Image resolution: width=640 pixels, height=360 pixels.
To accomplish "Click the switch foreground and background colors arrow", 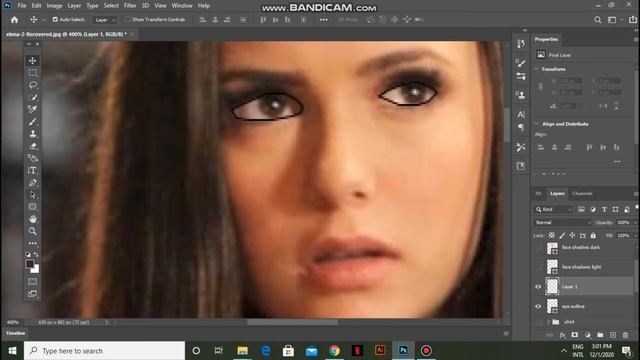I will point(36,255).
